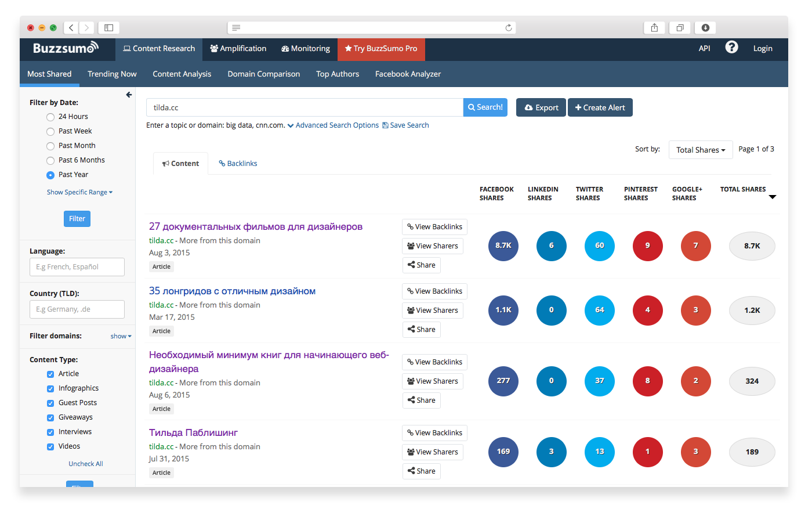Switch to the Backlinks tab
The height and width of the screenshot is (516, 812).
point(238,164)
